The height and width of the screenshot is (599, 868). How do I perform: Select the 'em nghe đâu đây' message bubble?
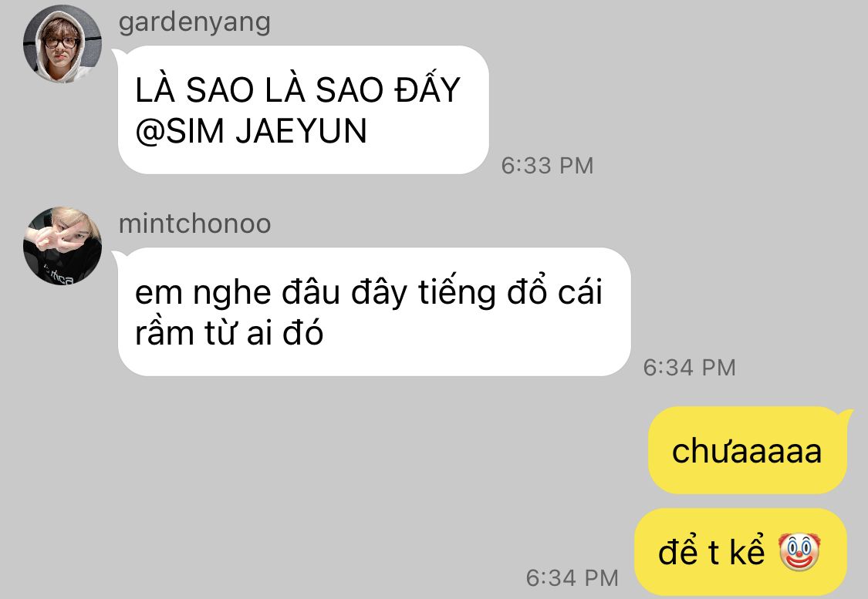coord(373,312)
